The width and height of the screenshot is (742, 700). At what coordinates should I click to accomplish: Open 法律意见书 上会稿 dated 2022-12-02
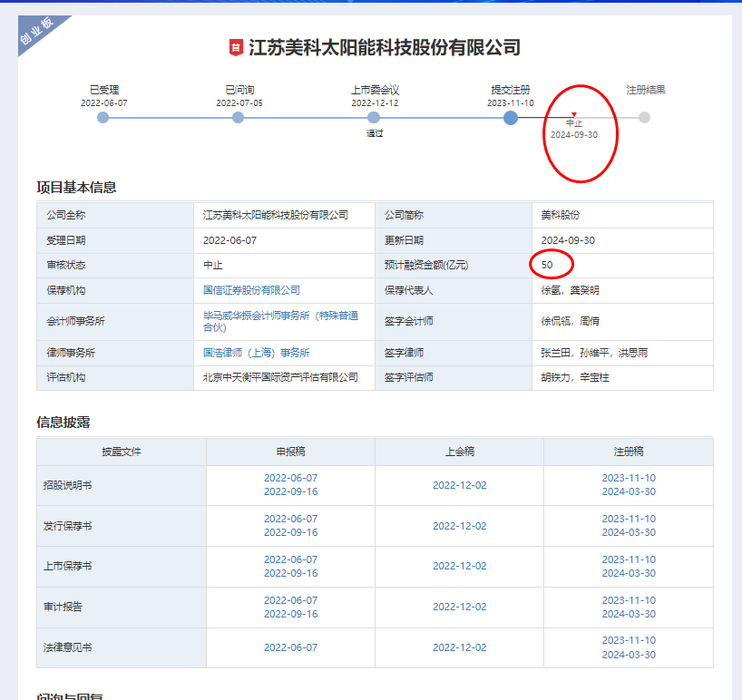(460, 647)
